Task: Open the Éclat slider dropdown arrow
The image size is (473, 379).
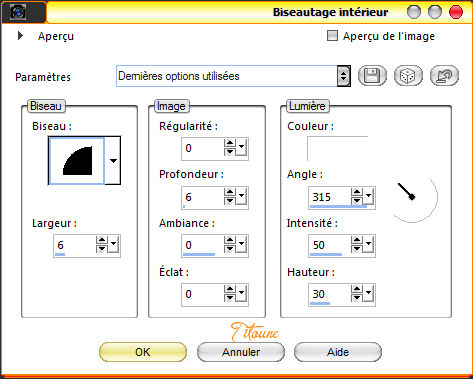Action: pyautogui.click(x=241, y=294)
